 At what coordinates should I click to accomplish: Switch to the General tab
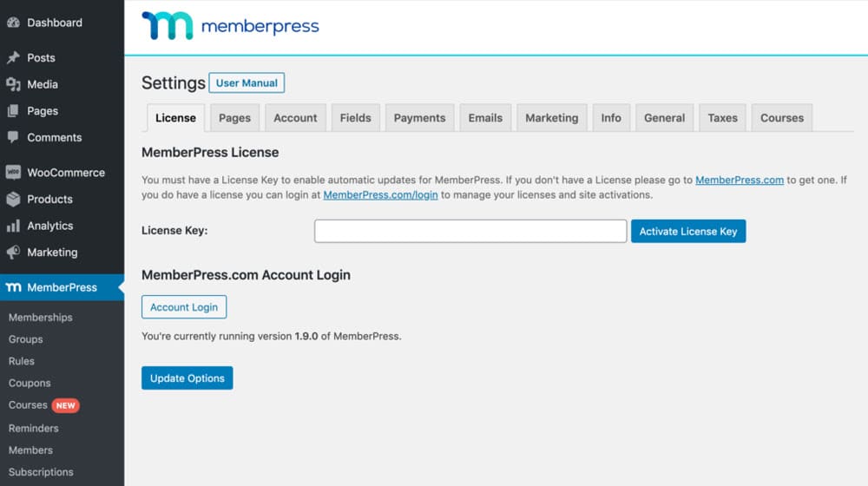664,118
